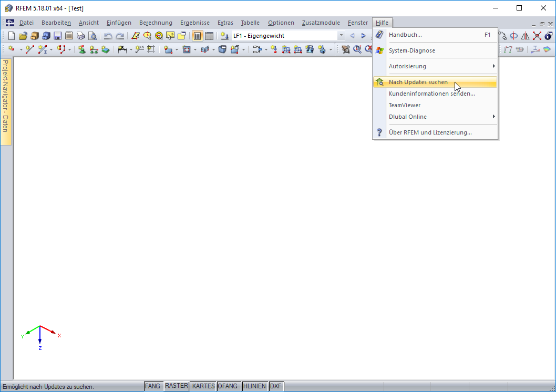Screen dimensions: 556x392
Task: Insert a surface elastic foundation icon
Action: tap(105, 49)
